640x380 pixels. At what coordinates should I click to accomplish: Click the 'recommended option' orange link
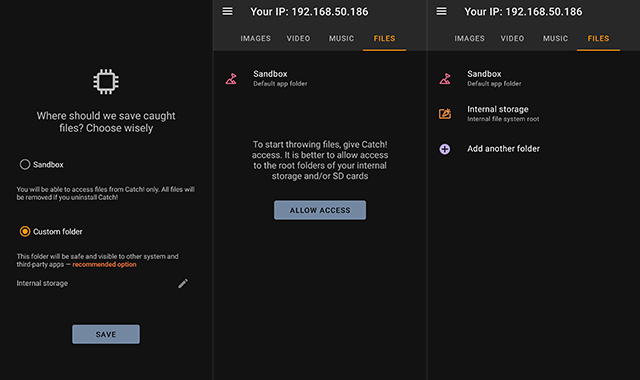click(x=104, y=264)
